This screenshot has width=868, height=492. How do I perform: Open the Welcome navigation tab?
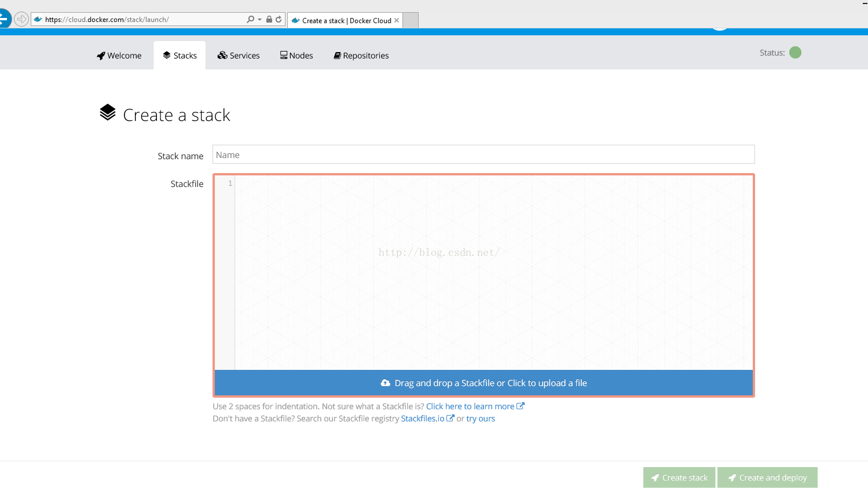point(119,56)
